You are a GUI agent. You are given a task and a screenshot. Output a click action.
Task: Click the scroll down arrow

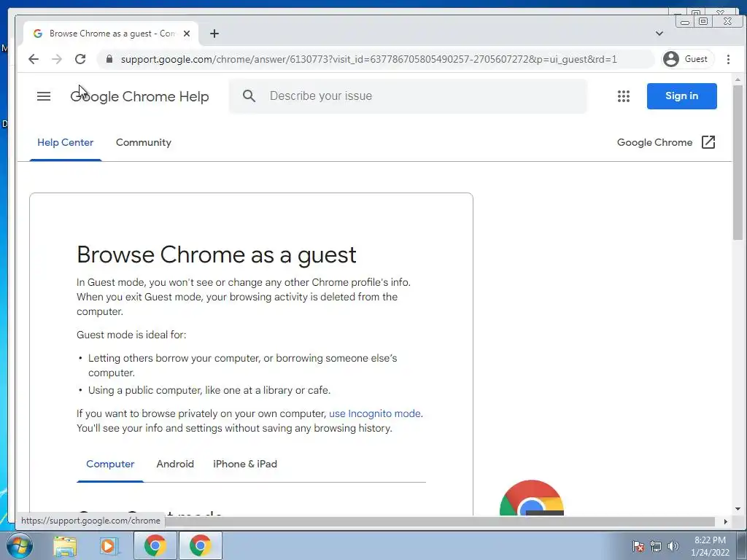(738, 509)
